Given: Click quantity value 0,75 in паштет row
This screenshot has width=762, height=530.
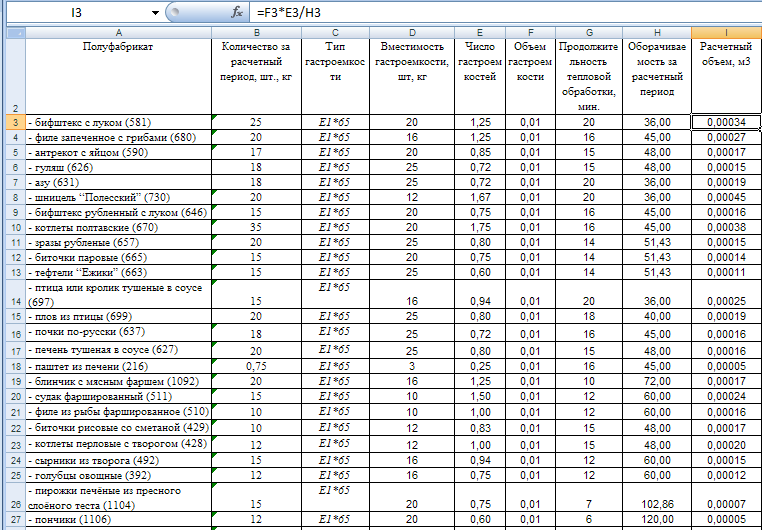Looking at the screenshot, I should [257, 367].
